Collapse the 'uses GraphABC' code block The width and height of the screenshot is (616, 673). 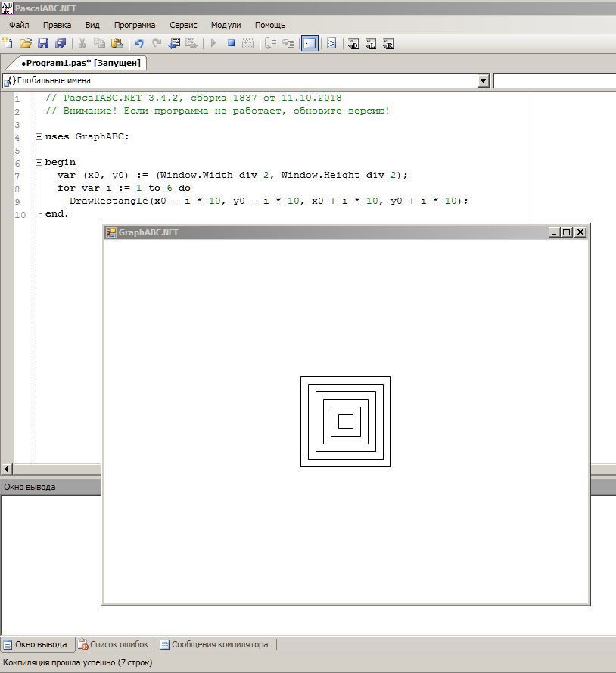(39, 137)
